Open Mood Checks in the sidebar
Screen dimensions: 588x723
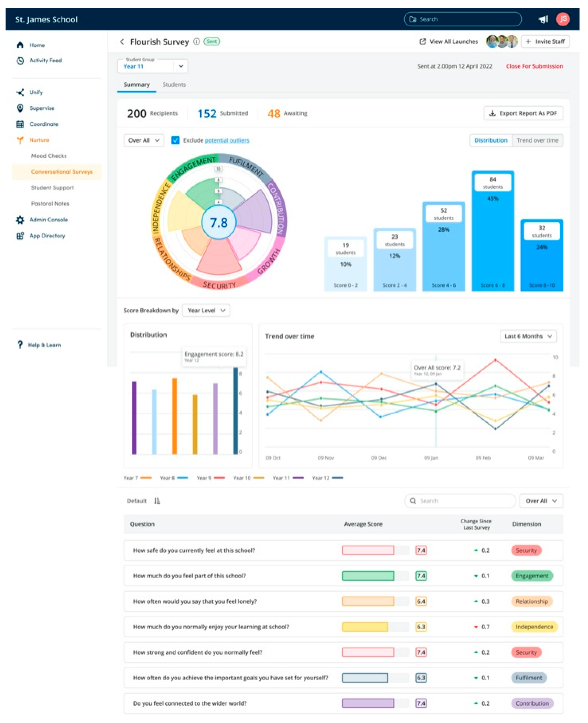tap(49, 155)
